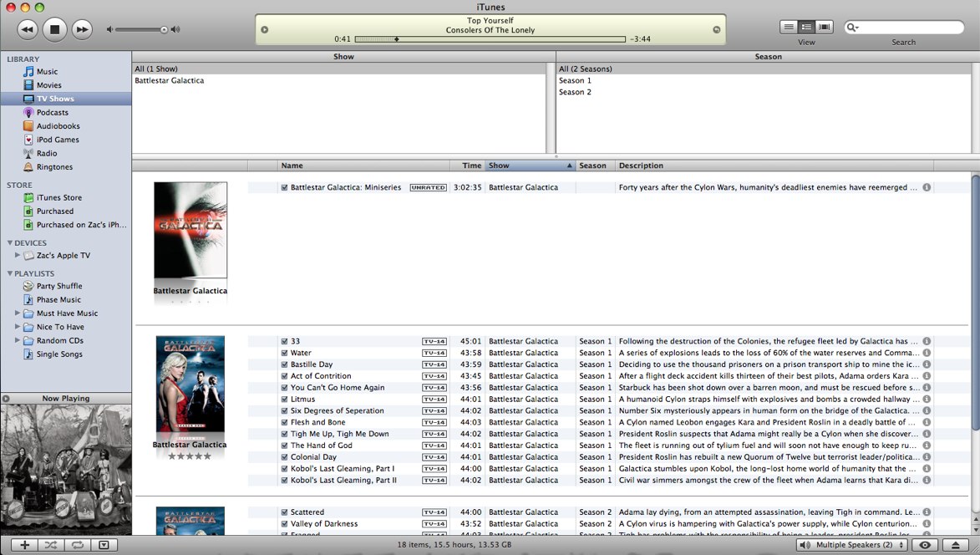
Task: Click the eject disc button
Action: 956,545
